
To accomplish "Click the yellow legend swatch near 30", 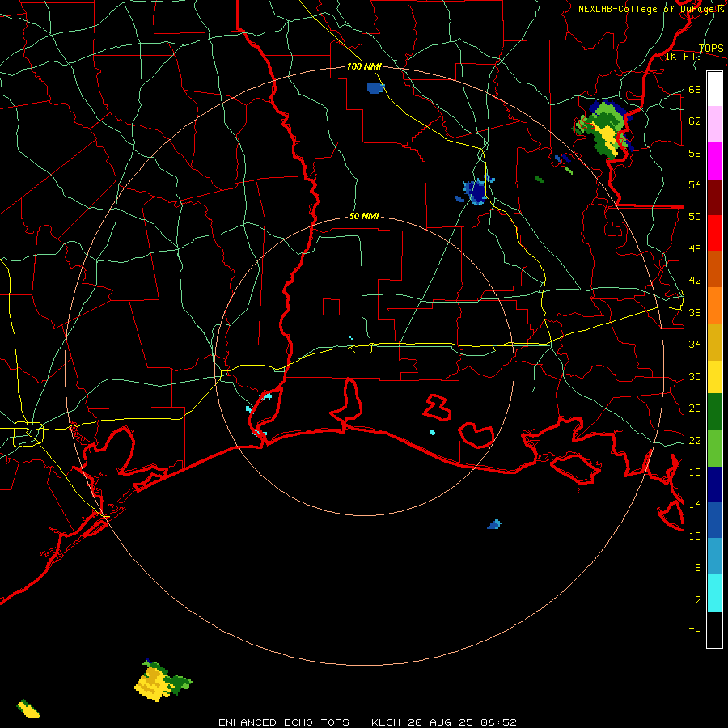I will coord(714,376).
